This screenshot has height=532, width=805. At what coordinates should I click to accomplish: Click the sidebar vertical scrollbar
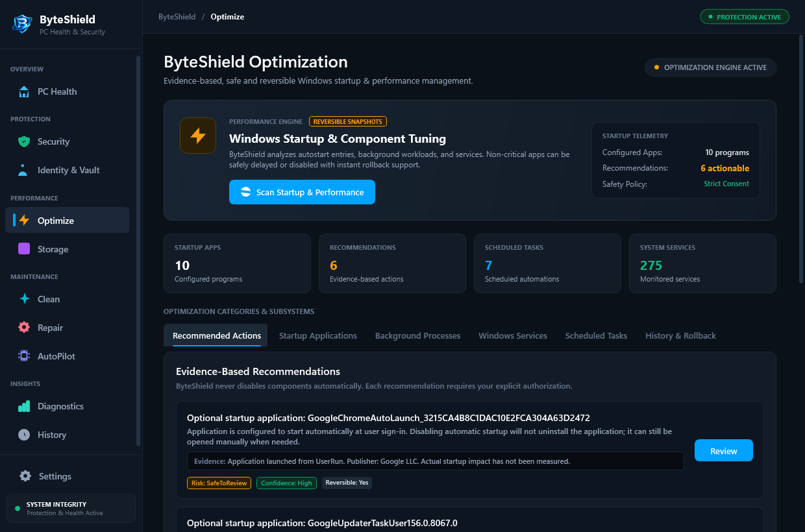coord(138,251)
